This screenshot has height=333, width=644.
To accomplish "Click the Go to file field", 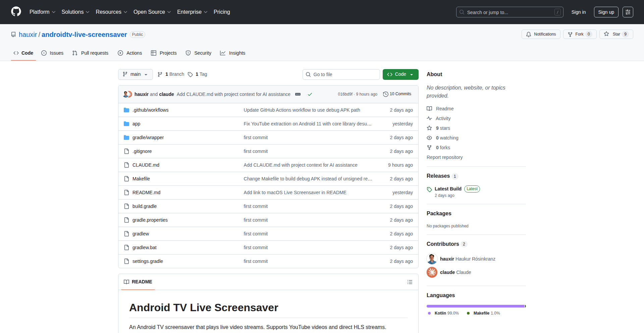I will pos(341,74).
